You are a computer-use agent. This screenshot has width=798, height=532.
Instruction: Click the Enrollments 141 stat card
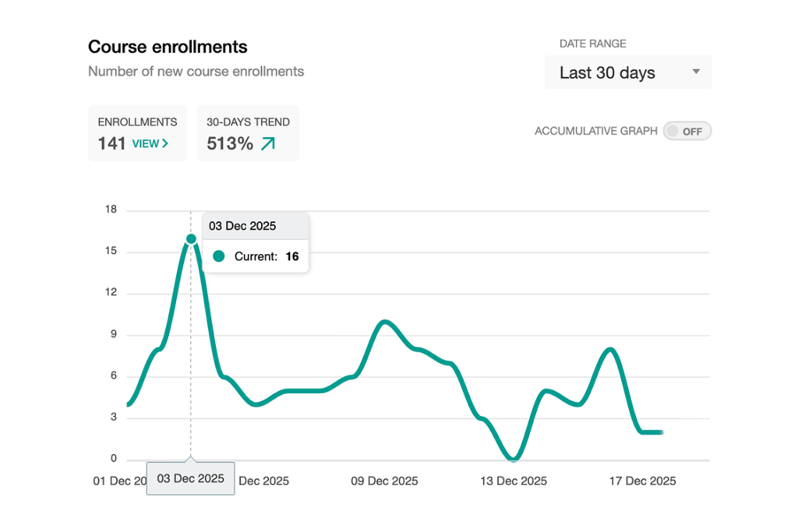137,133
